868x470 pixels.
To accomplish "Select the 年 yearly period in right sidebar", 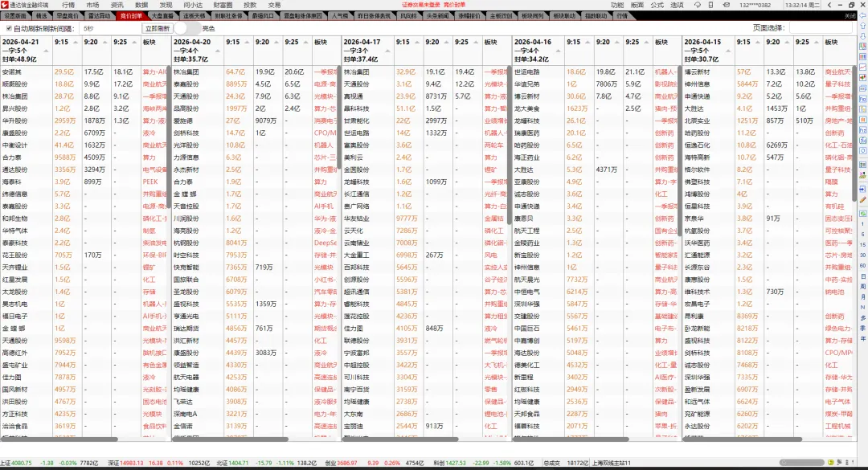I will [863, 338].
